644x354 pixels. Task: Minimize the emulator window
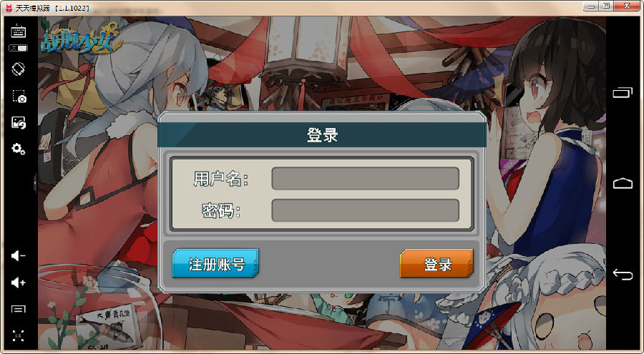(591, 6)
